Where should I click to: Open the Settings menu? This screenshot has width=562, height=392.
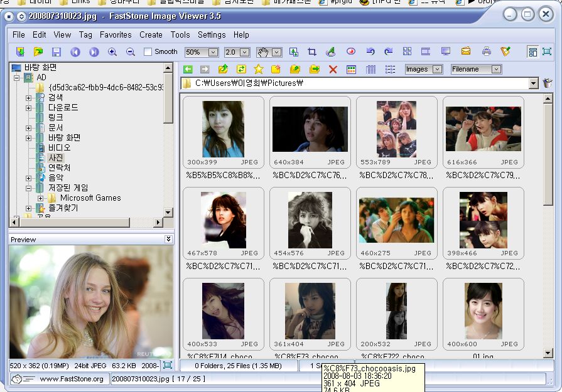tap(212, 34)
